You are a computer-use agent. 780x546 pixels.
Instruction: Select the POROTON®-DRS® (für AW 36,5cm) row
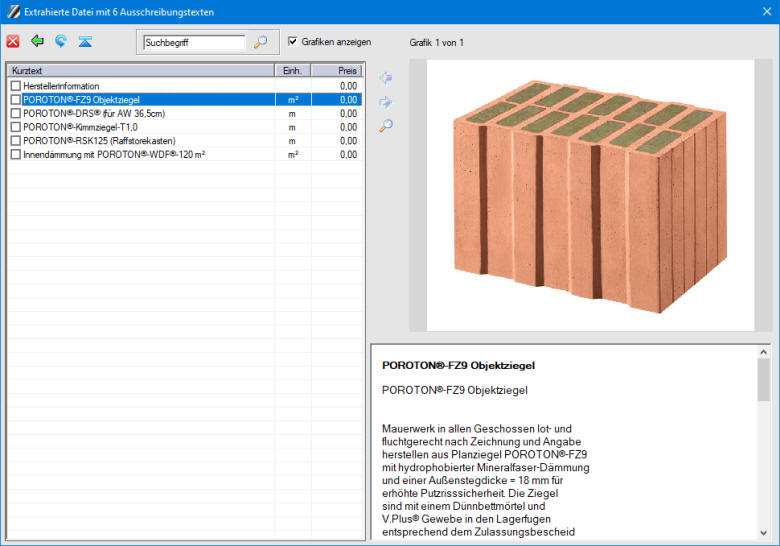[x=185, y=113]
